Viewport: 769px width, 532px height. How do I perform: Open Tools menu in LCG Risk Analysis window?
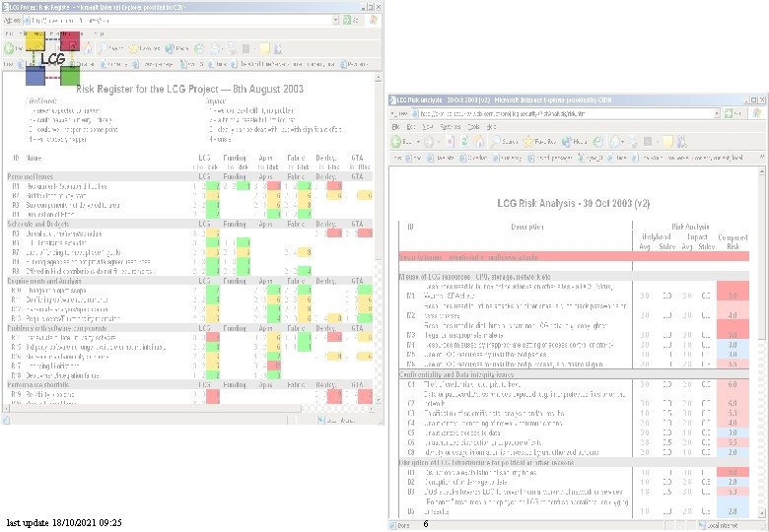(x=473, y=127)
